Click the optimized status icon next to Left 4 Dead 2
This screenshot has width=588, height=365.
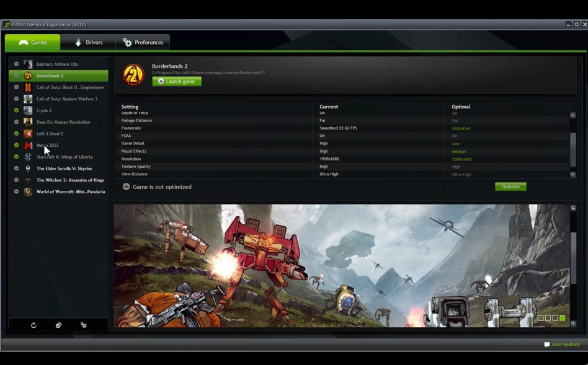pyautogui.click(x=16, y=133)
